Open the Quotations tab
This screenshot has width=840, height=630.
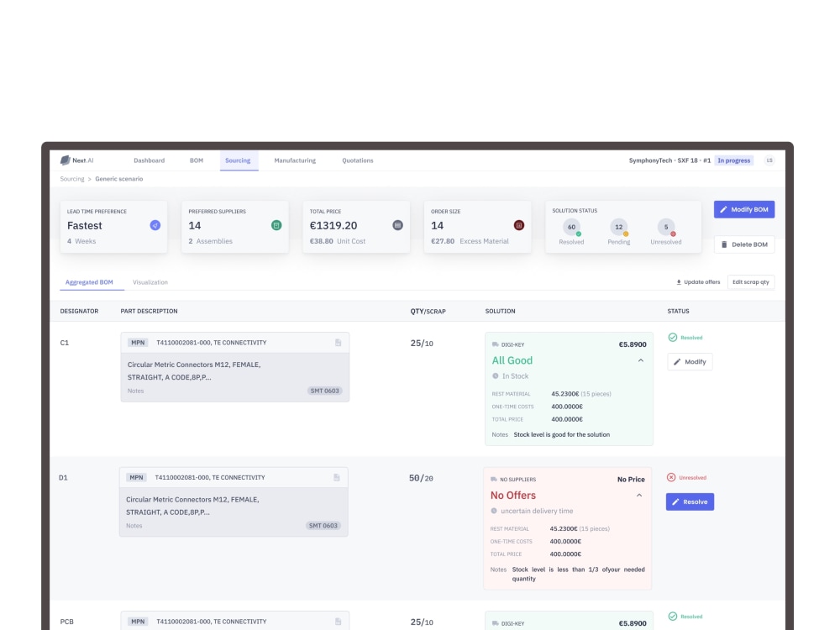pyautogui.click(x=357, y=160)
